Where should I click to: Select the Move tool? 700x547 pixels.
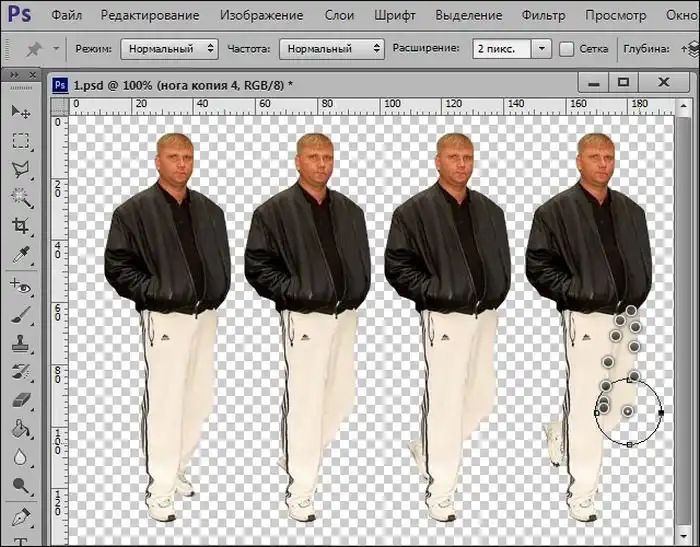20,111
